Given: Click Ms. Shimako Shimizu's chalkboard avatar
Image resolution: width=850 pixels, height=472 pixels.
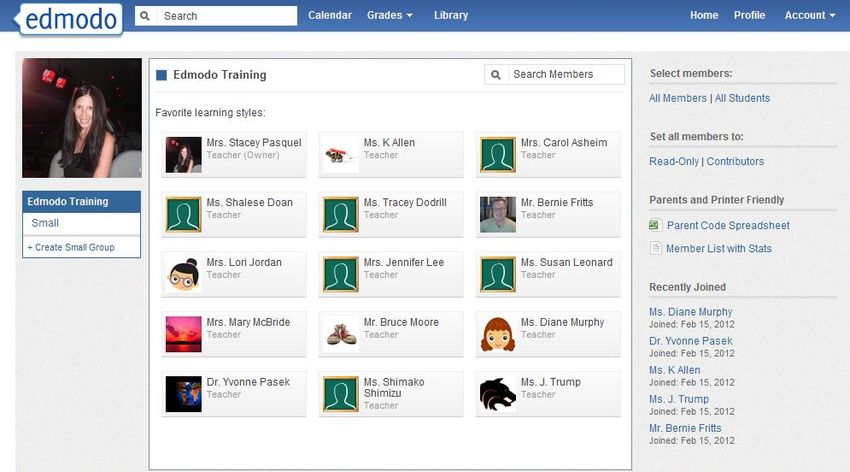Looking at the screenshot, I should [340, 395].
